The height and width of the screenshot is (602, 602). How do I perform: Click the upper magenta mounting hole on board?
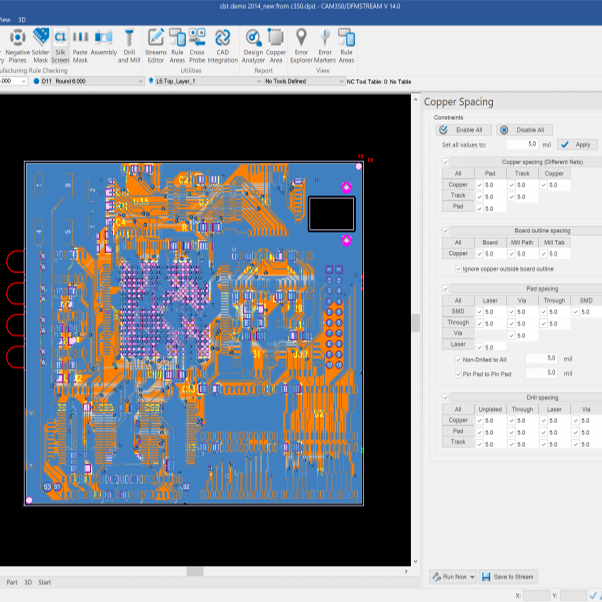(x=346, y=187)
